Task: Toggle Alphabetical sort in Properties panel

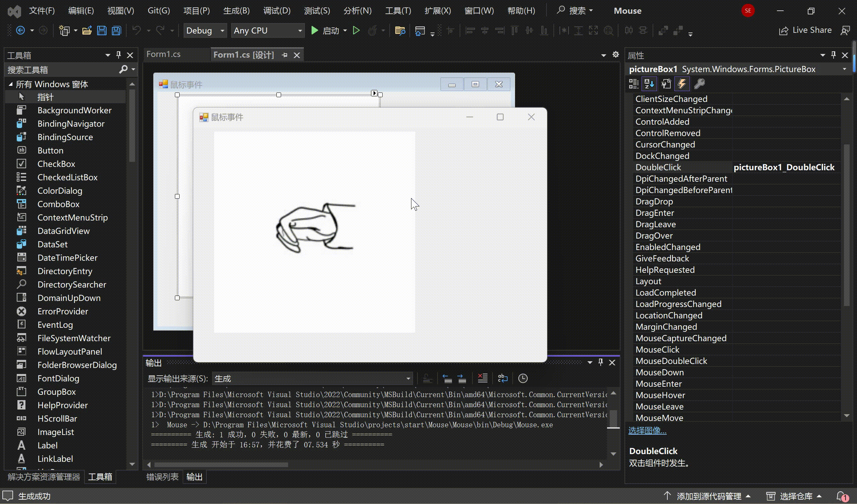Action: pyautogui.click(x=649, y=84)
